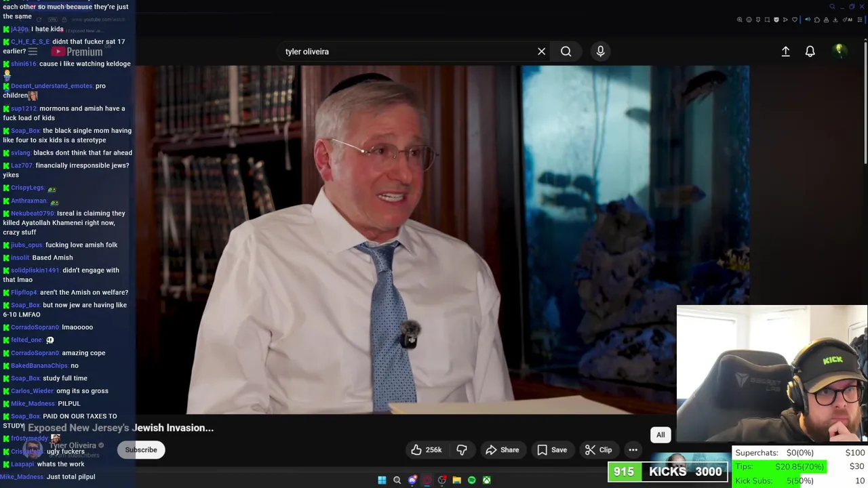Like the video showing 256k likes
Screen dimensions: 868x488
(427, 450)
